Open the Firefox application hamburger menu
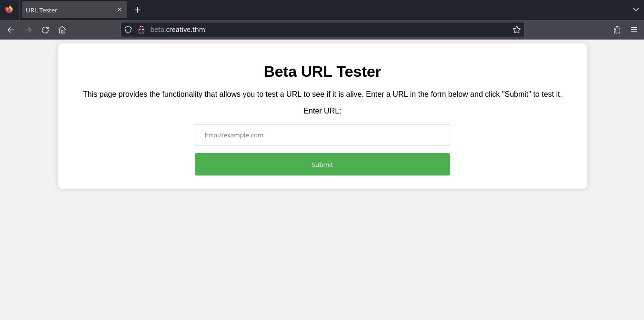Screen dimensions: 644x320 coord(634,30)
